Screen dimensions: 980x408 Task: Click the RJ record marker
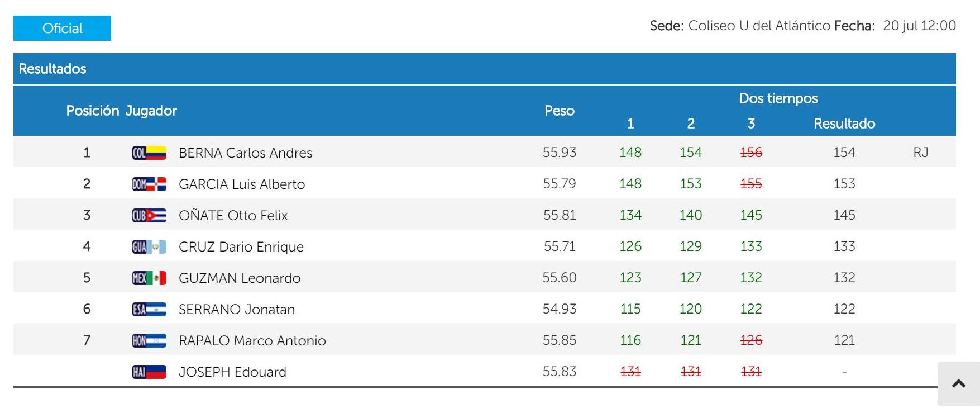920,153
